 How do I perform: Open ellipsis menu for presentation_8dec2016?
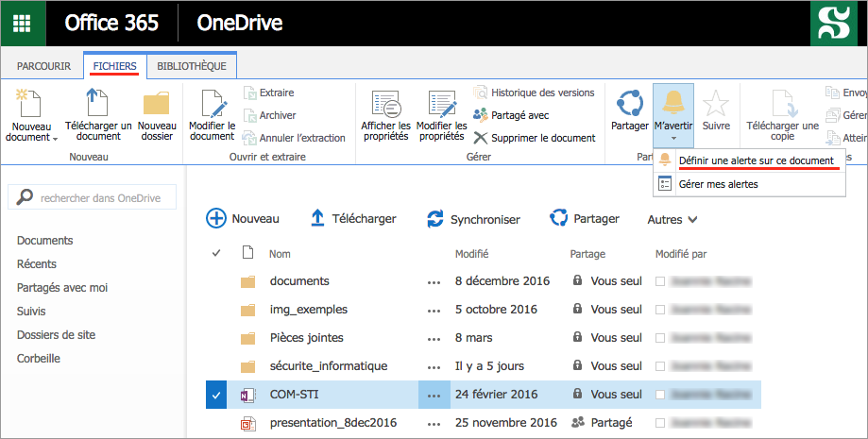(x=434, y=424)
